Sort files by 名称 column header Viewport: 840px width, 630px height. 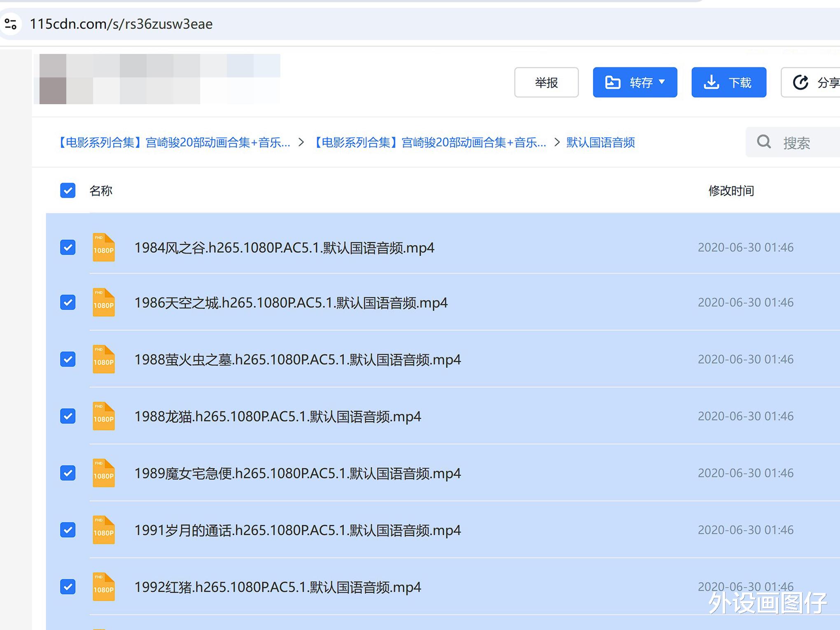pyautogui.click(x=101, y=191)
